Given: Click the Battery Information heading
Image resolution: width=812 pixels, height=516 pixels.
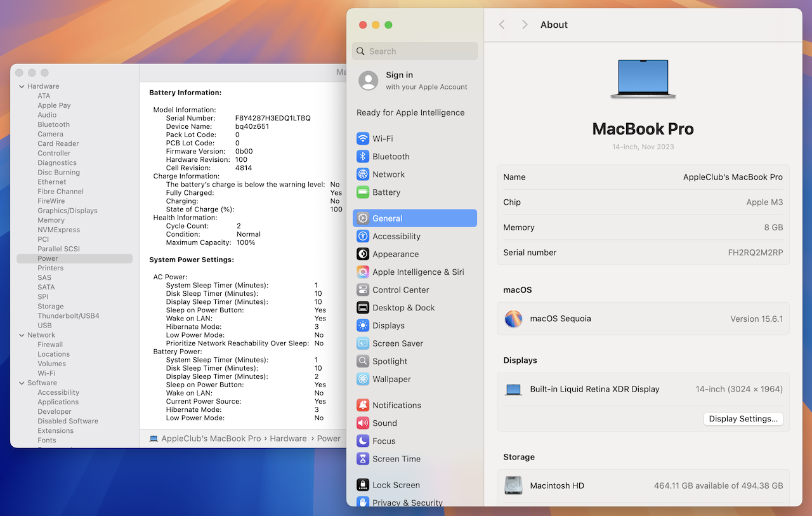Looking at the screenshot, I should pyautogui.click(x=185, y=93).
